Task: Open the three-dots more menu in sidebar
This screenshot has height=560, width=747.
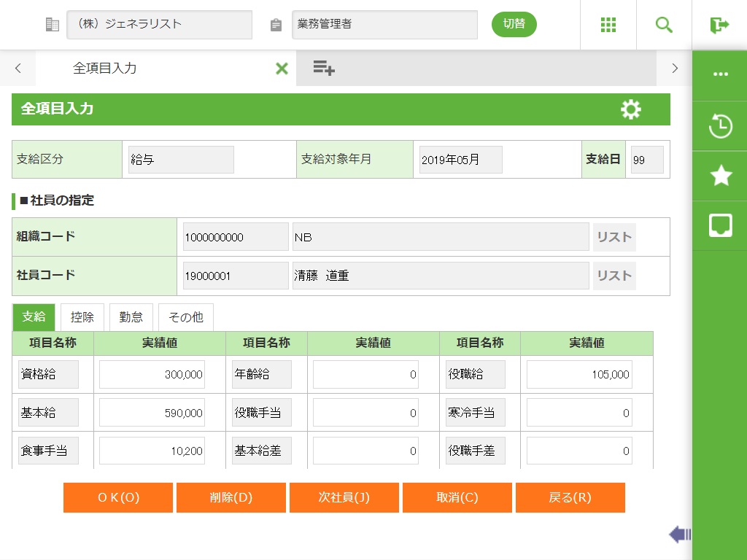Action: tap(720, 74)
